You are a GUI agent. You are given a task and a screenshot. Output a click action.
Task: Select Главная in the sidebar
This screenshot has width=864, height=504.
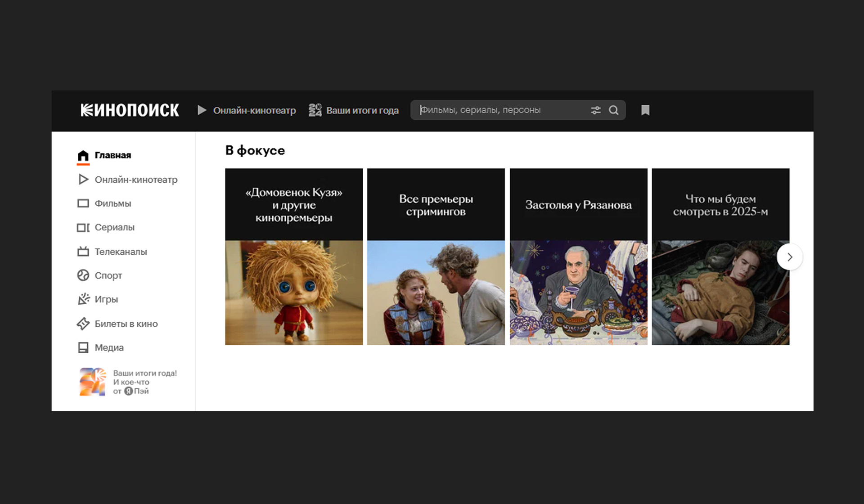click(x=112, y=155)
